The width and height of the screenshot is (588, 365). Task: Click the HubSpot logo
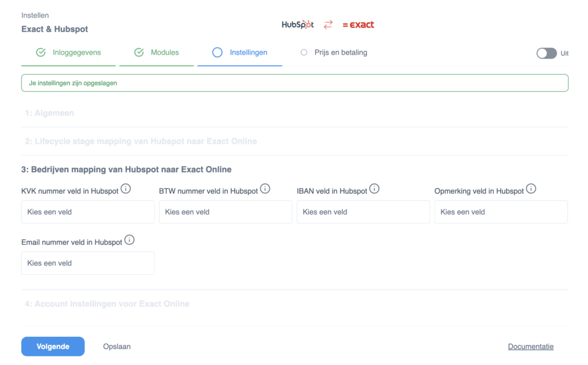click(x=297, y=25)
